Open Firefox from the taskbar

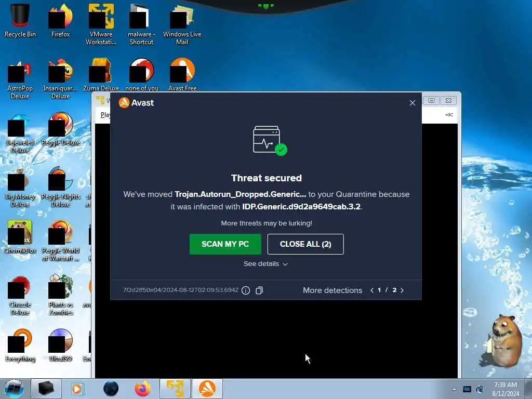click(143, 389)
